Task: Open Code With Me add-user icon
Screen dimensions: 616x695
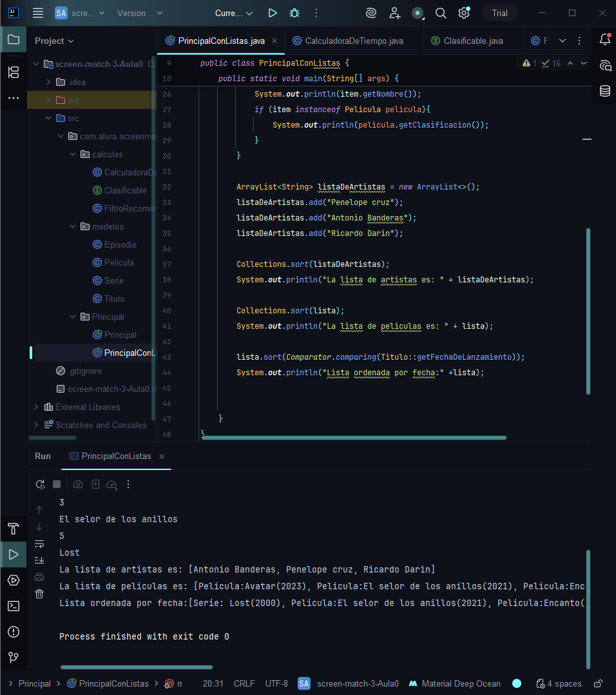Action: point(394,13)
